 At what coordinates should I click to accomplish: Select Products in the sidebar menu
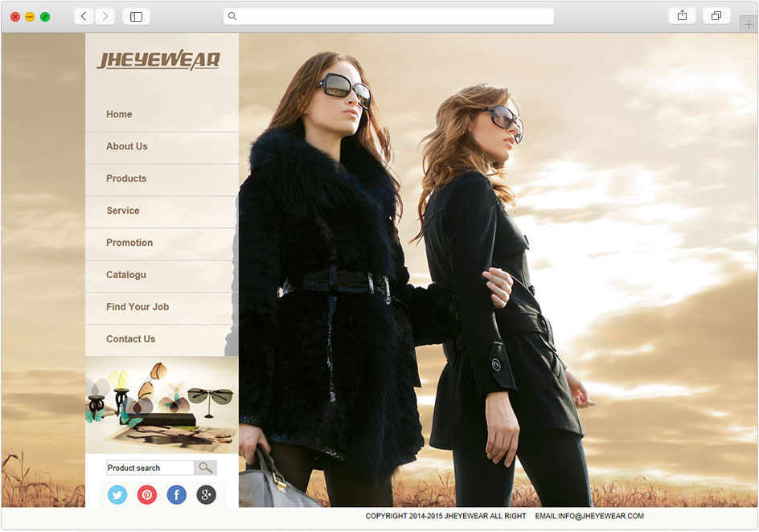point(126,178)
